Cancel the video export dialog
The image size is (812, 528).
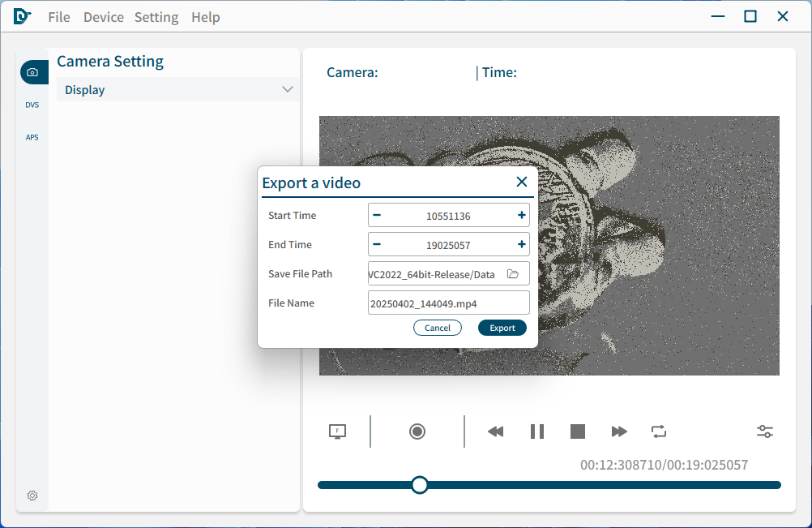point(438,328)
